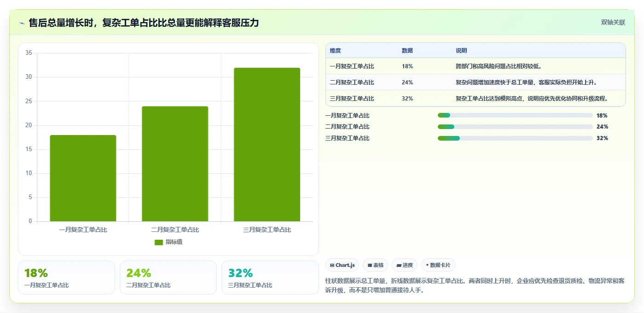Select the Chart.js tag chip
Screen dimensions: 644x313
pyautogui.click(x=342, y=265)
